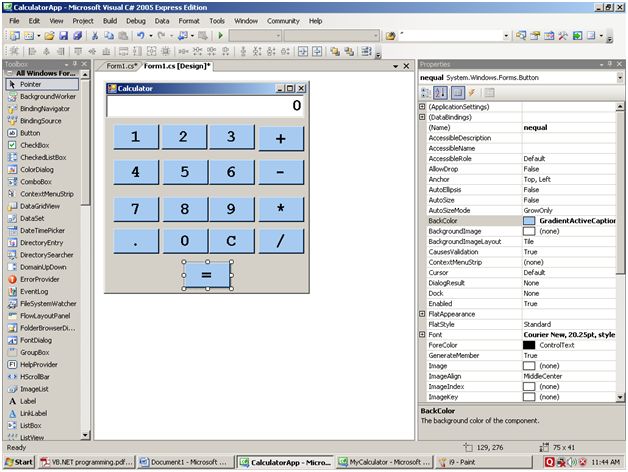Image resolution: width=628 pixels, height=472 pixels.
Task: Select the ComboBox control in Toolbox
Action: pyautogui.click(x=36, y=182)
